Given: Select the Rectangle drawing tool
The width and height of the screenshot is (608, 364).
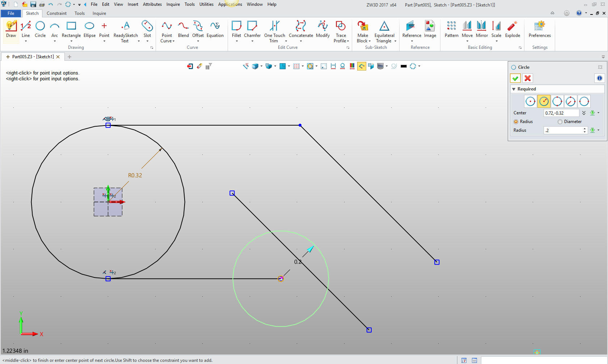Looking at the screenshot, I should pos(71,29).
